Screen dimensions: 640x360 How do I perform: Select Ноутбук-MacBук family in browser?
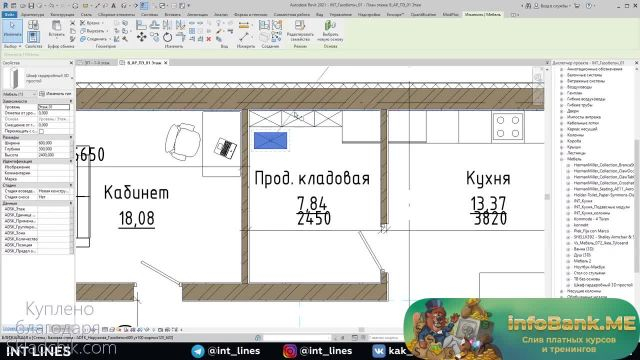[589, 267]
